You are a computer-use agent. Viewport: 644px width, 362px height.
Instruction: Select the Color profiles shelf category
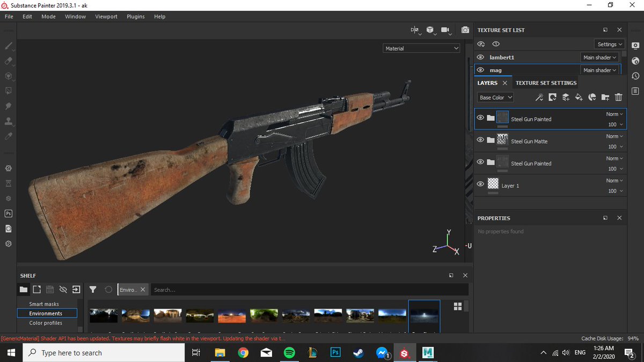point(46,323)
